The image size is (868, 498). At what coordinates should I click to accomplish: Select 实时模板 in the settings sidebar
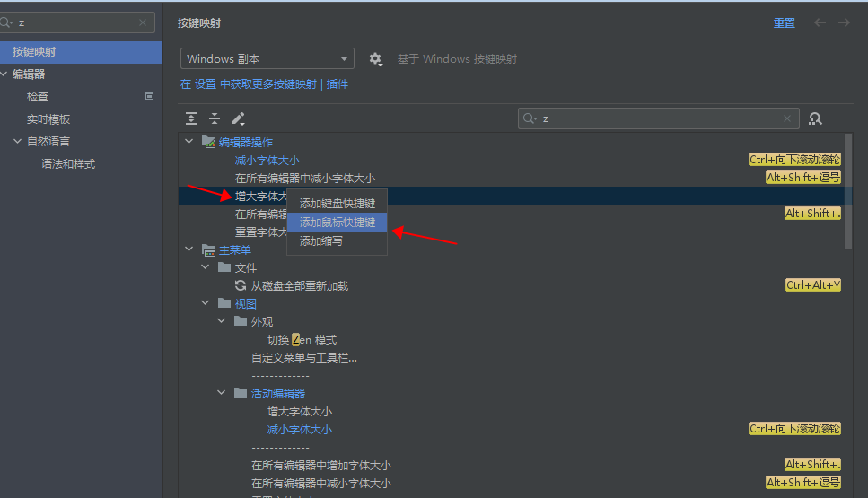[x=48, y=119]
